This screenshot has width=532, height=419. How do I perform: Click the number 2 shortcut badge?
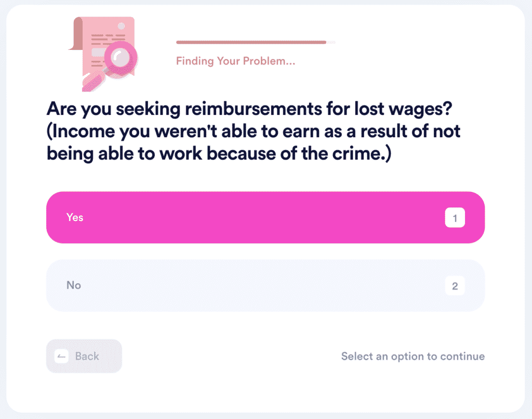click(455, 286)
